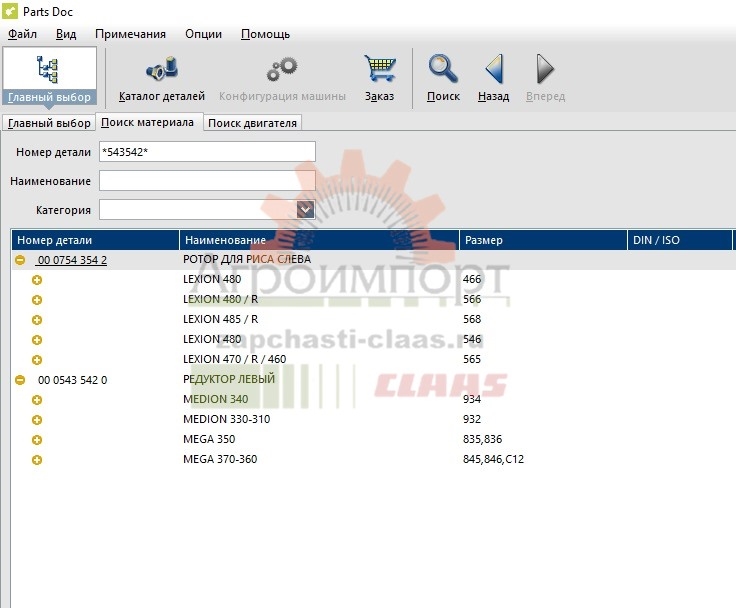736x608 pixels.
Task: Expand the MEGA 350 row
Action: (x=37, y=440)
